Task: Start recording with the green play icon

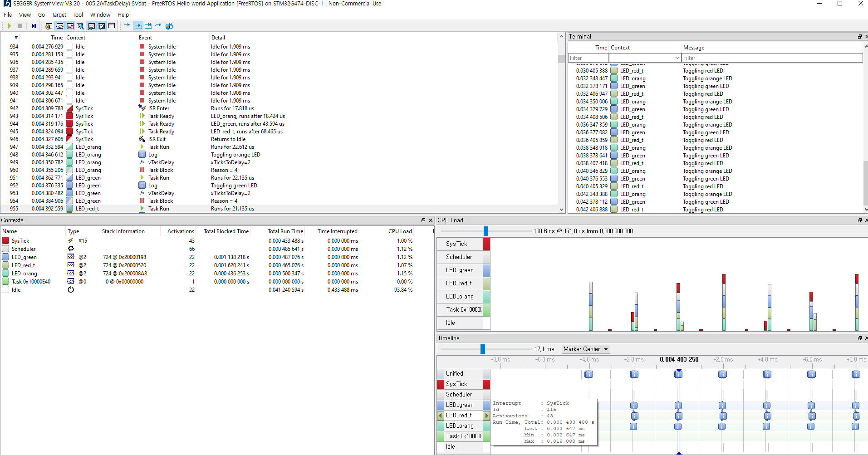Action: (9, 26)
